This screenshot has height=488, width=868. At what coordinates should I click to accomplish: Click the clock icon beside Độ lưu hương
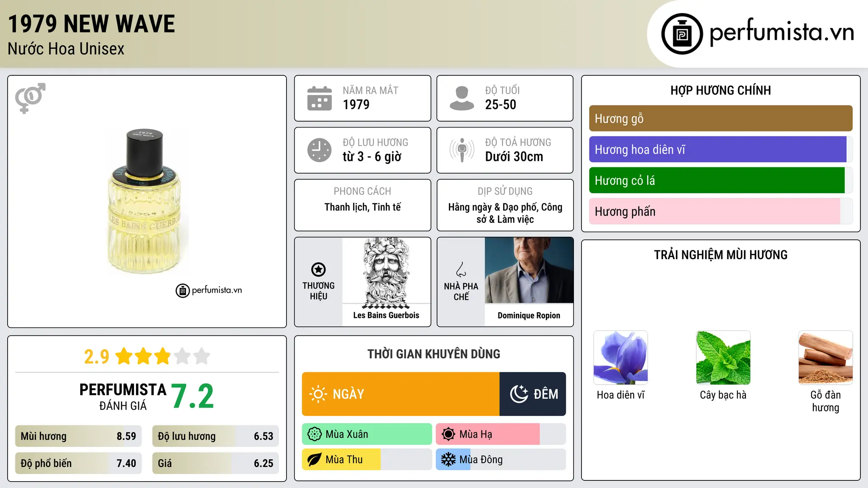[320, 150]
